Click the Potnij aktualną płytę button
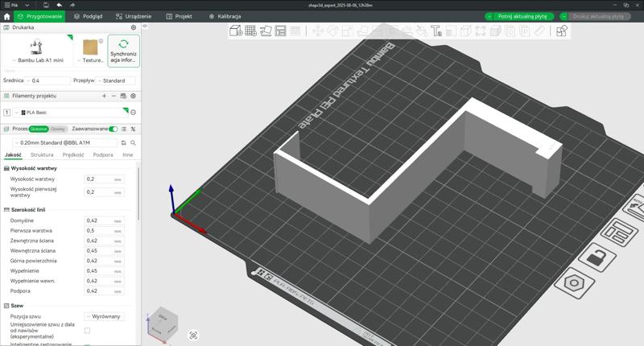644x346 pixels. [x=519, y=16]
